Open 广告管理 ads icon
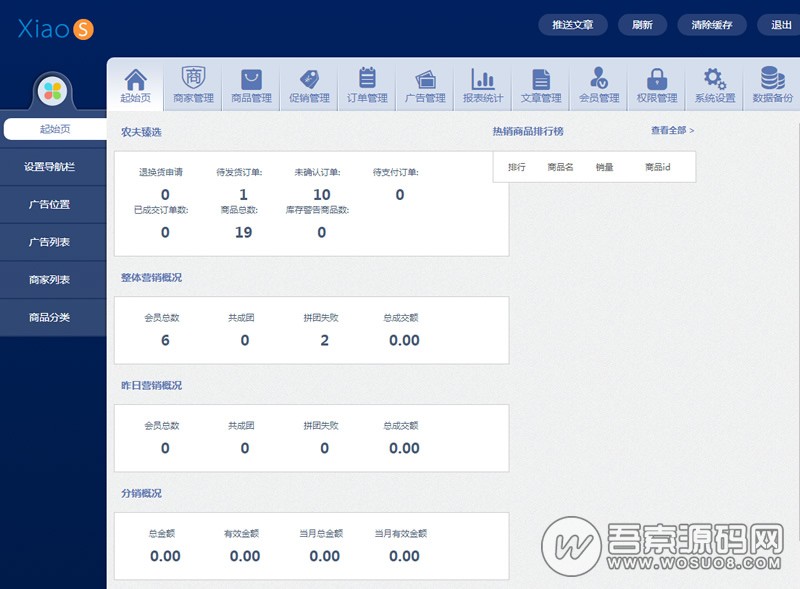Image resolution: width=800 pixels, height=589 pixels. (425, 78)
